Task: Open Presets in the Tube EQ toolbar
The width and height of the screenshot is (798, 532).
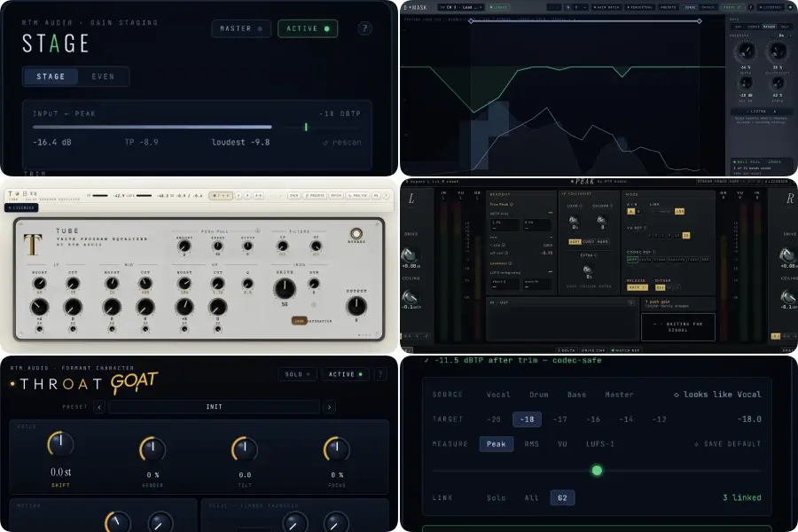Action: click(315, 195)
